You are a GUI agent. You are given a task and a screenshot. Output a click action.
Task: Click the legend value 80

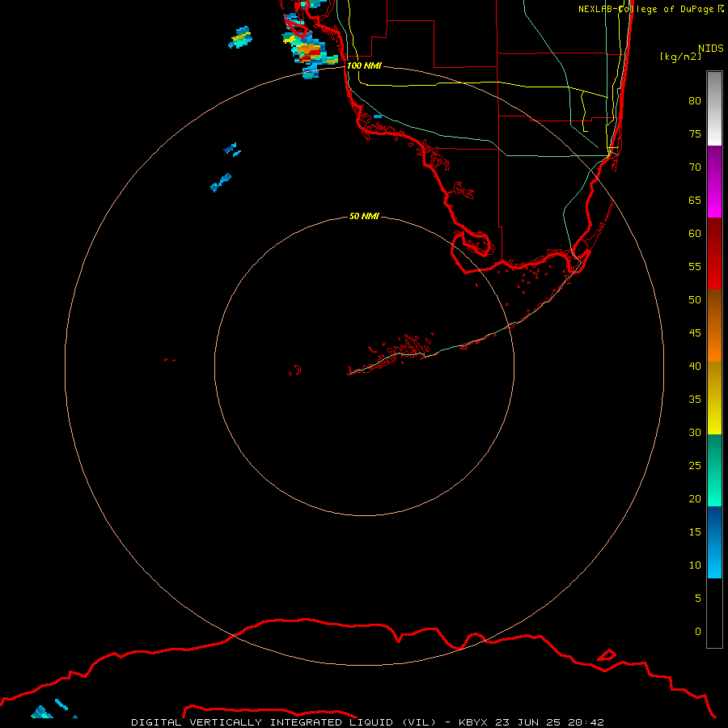point(695,101)
